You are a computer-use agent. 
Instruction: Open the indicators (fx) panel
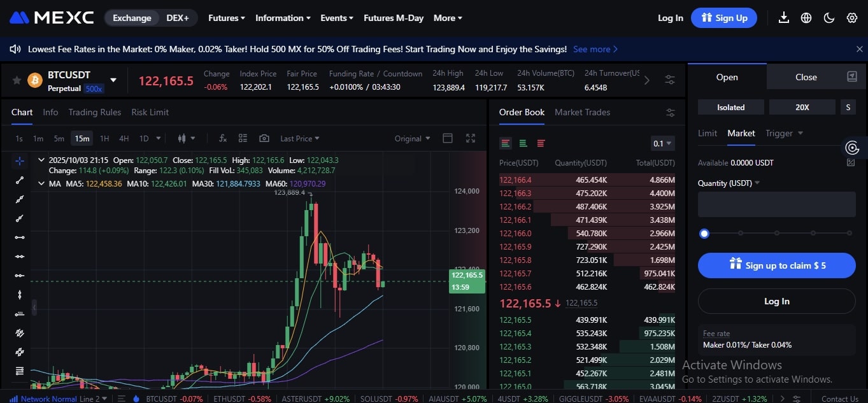(x=222, y=138)
